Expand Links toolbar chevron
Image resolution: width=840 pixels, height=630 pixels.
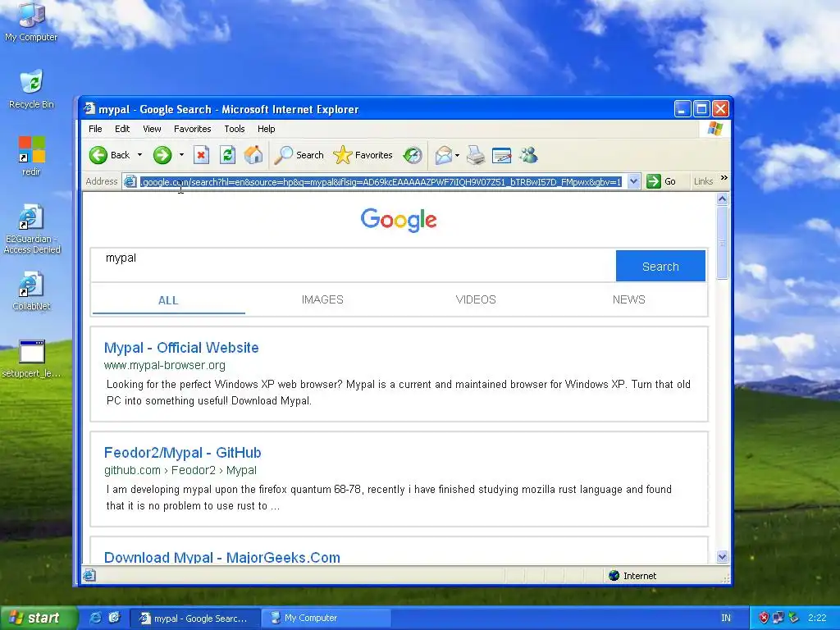coord(724,178)
